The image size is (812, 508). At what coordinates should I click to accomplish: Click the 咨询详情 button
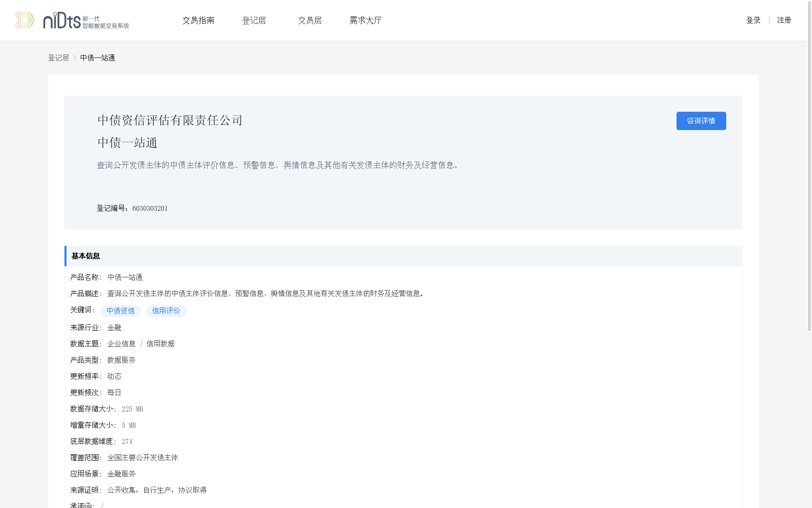[x=701, y=121]
